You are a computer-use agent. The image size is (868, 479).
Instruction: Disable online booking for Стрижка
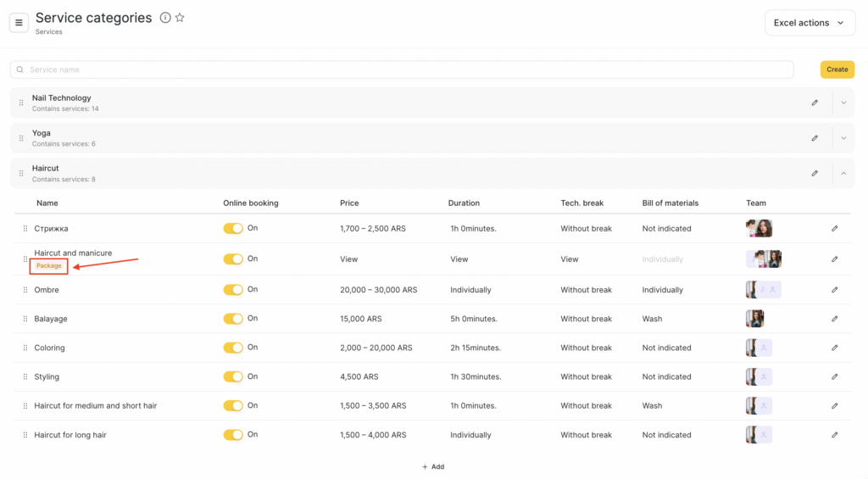(x=233, y=229)
